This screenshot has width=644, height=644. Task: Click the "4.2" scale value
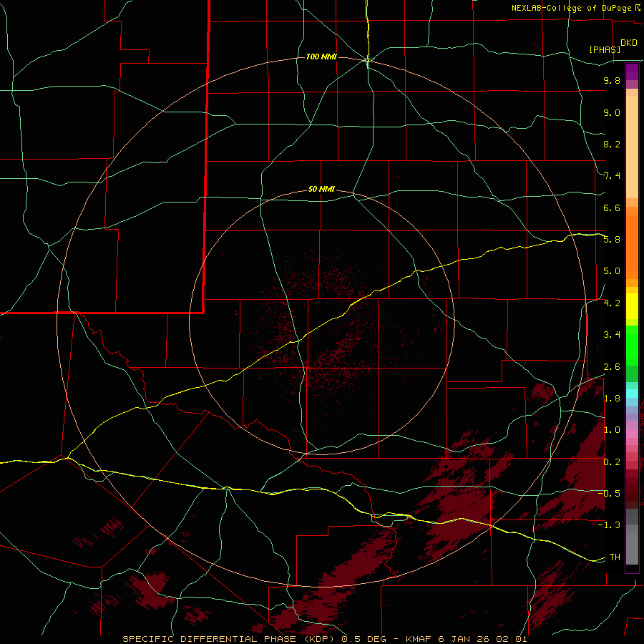click(612, 303)
